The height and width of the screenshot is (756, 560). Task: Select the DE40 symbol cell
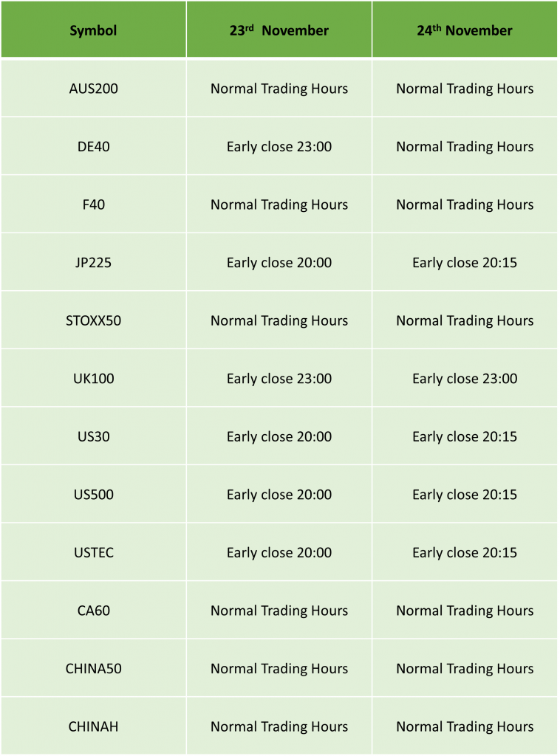(93, 146)
